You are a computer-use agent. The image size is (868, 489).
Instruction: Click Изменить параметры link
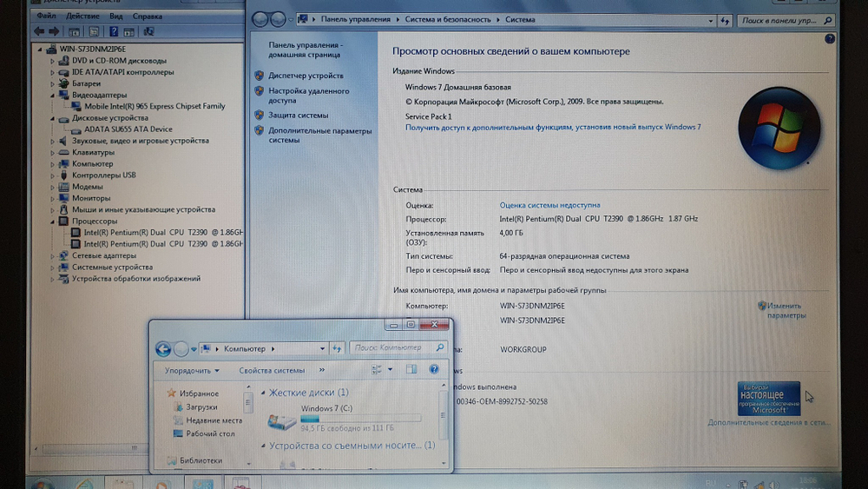point(786,310)
